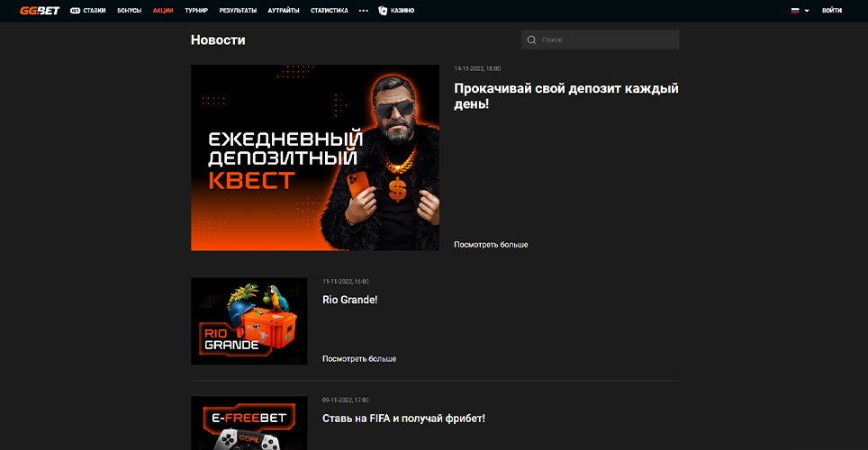This screenshot has height=450, width=868.
Task: Open Ставь на FIFA и получай фрибет
Action: [x=403, y=418]
